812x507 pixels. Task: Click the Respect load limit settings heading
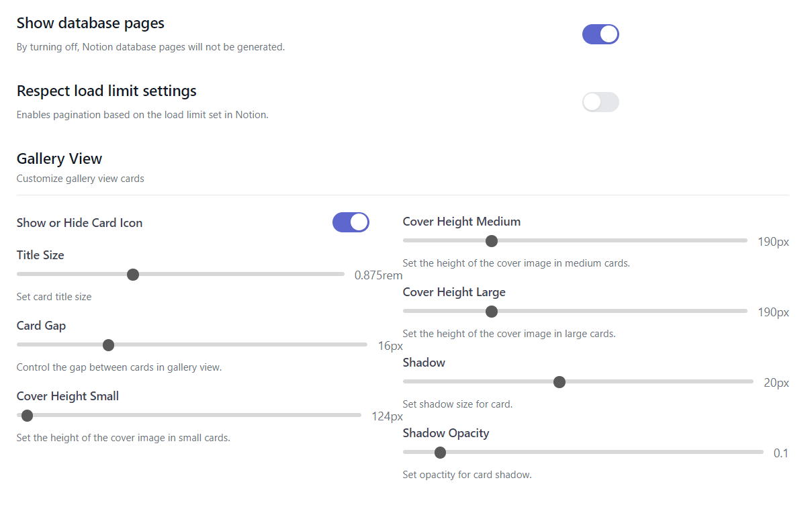click(x=107, y=91)
